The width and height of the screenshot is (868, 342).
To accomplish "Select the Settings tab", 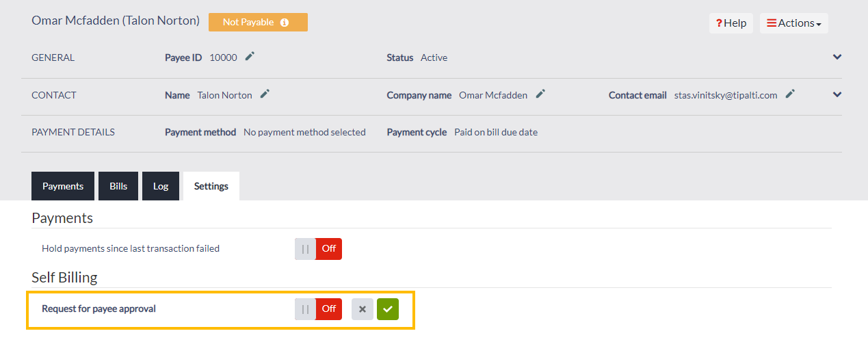I will coord(211,186).
